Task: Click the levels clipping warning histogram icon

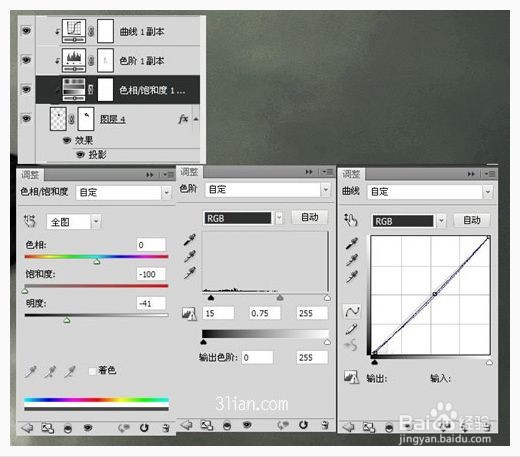Action: (x=189, y=314)
